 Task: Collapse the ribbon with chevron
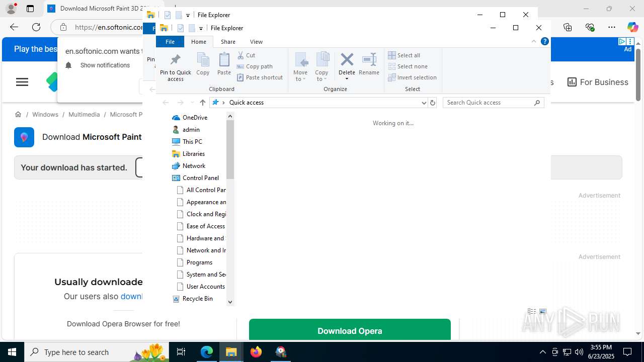[x=534, y=42]
